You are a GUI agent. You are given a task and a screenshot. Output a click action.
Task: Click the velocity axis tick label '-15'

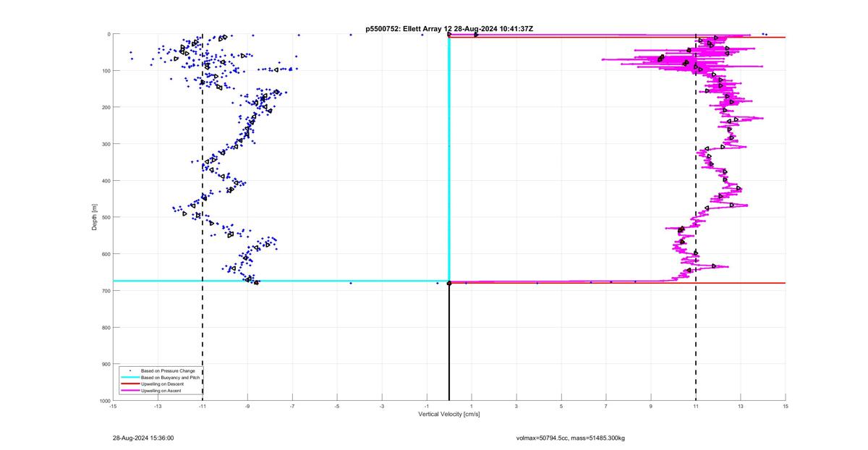click(x=113, y=407)
